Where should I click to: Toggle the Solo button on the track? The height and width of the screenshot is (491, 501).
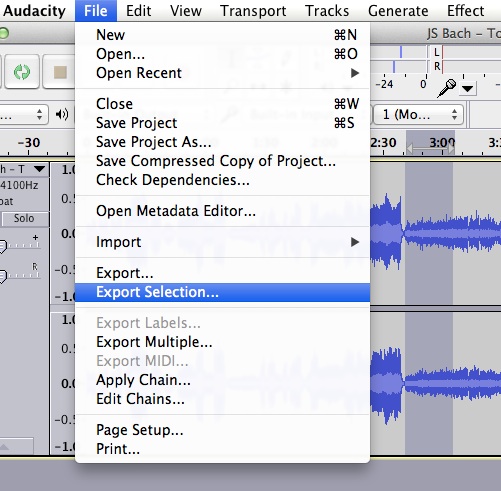pyautogui.click(x=25, y=219)
